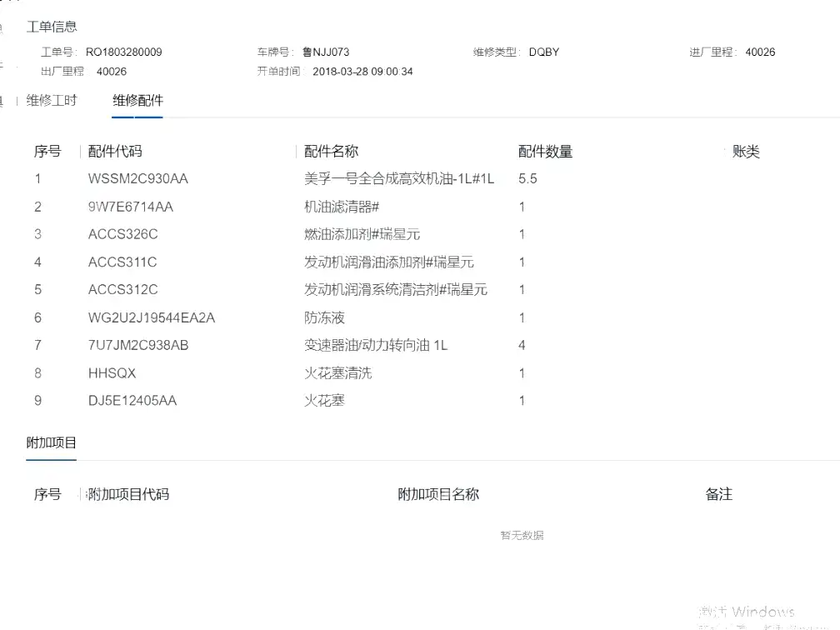Open the 附加项目 tab
The width and height of the screenshot is (840, 630).
[52, 442]
